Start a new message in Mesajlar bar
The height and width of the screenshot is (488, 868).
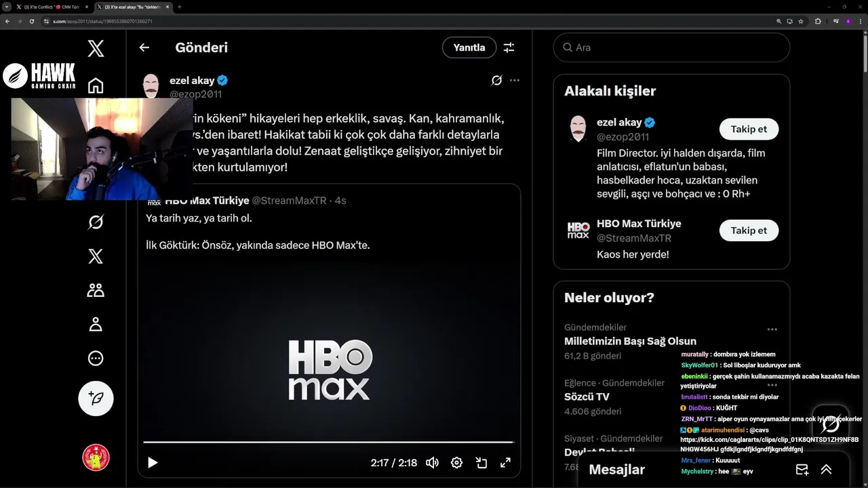[802, 470]
